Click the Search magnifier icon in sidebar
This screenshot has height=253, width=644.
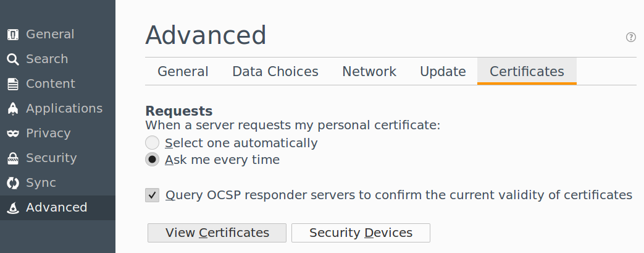pos(12,59)
